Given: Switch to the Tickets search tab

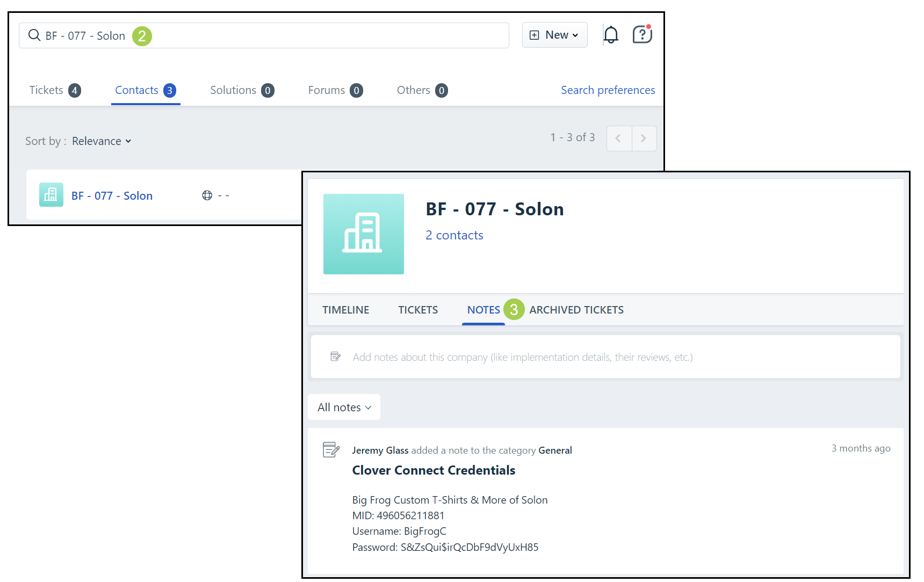Looking at the screenshot, I should [55, 90].
